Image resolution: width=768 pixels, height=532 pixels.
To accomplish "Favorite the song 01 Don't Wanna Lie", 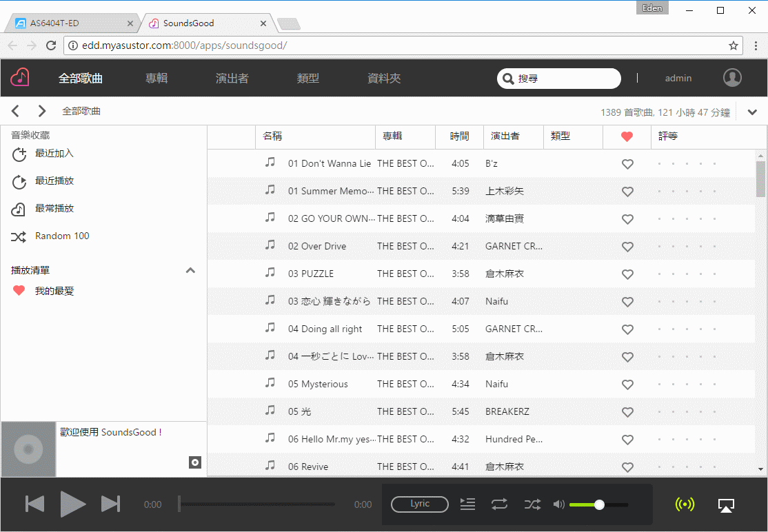I will (627, 164).
